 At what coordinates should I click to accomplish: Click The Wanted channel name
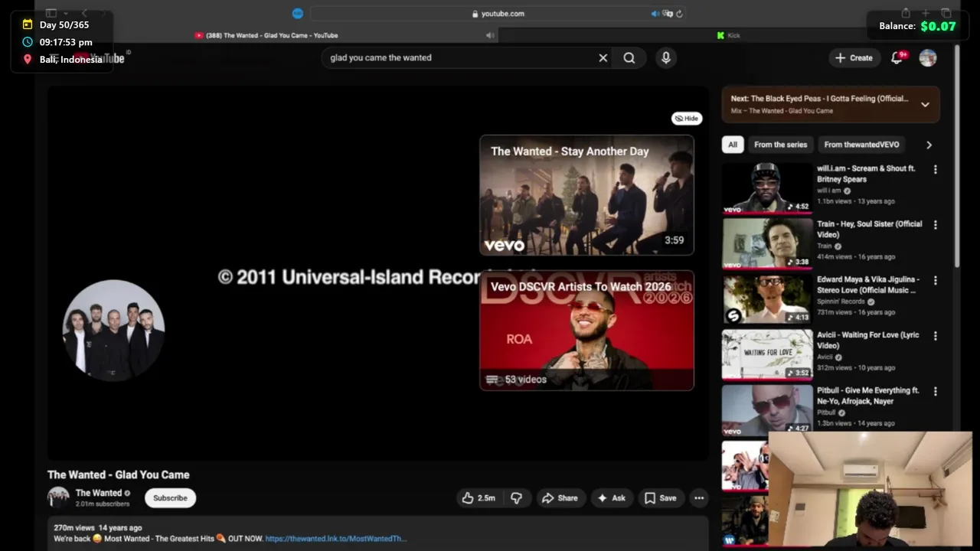pyautogui.click(x=98, y=493)
